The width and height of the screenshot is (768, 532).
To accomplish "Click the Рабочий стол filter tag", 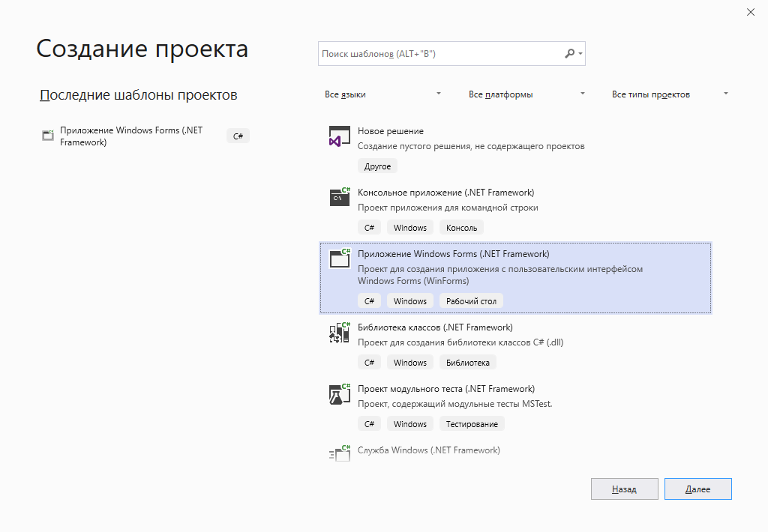I will pyautogui.click(x=471, y=300).
